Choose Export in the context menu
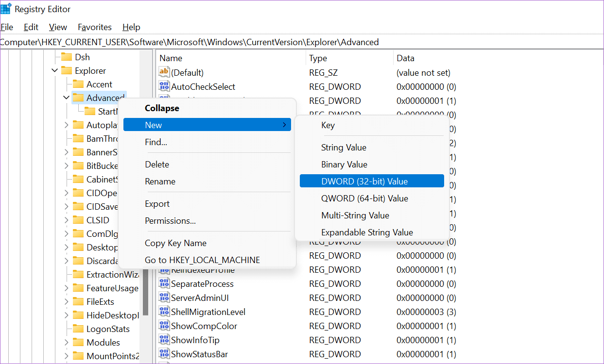The image size is (604, 364). pyautogui.click(x=207, y=204)
